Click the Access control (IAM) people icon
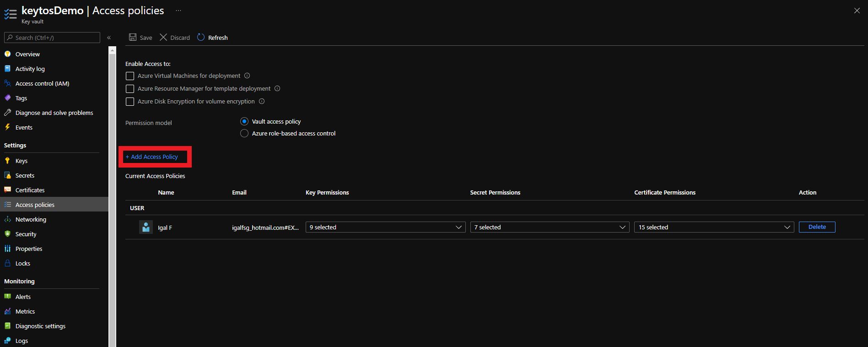Image resolution: width=868 pixels, height=347 pixels. (x=7, y=83)
